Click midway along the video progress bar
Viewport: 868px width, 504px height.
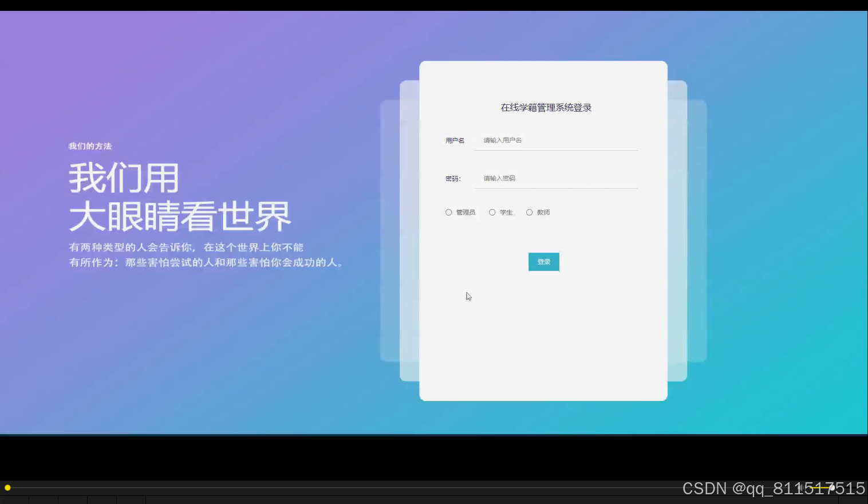(x=434, y=487)
